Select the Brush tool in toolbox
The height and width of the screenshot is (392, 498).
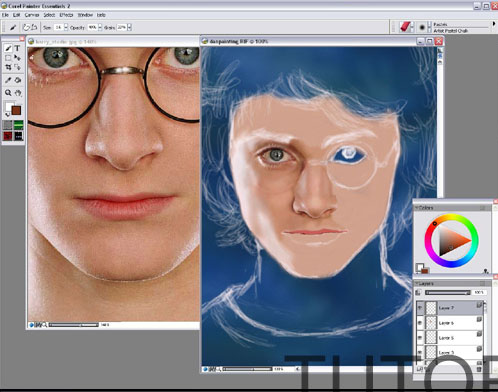point(8,48)
